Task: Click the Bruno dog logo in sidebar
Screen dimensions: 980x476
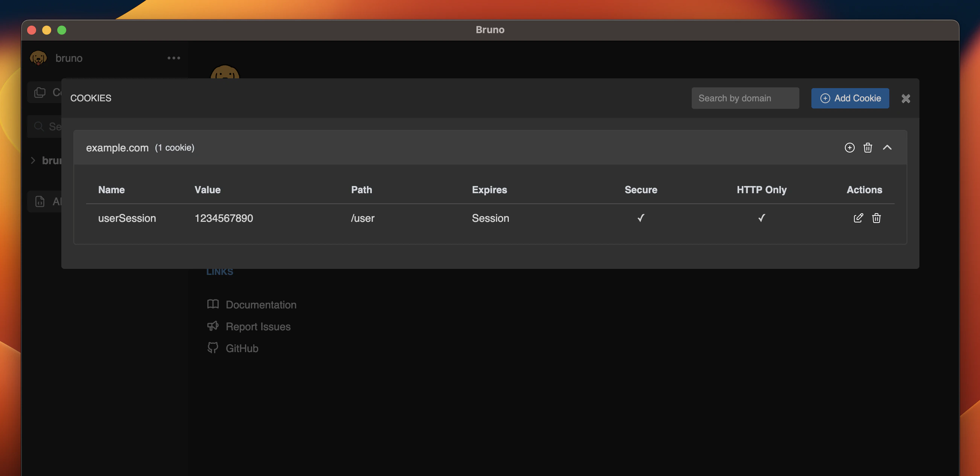Action: pos(38,58)
